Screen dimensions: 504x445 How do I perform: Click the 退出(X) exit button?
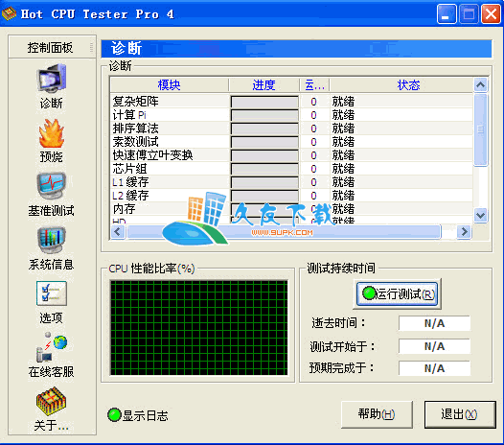(460, 414)
